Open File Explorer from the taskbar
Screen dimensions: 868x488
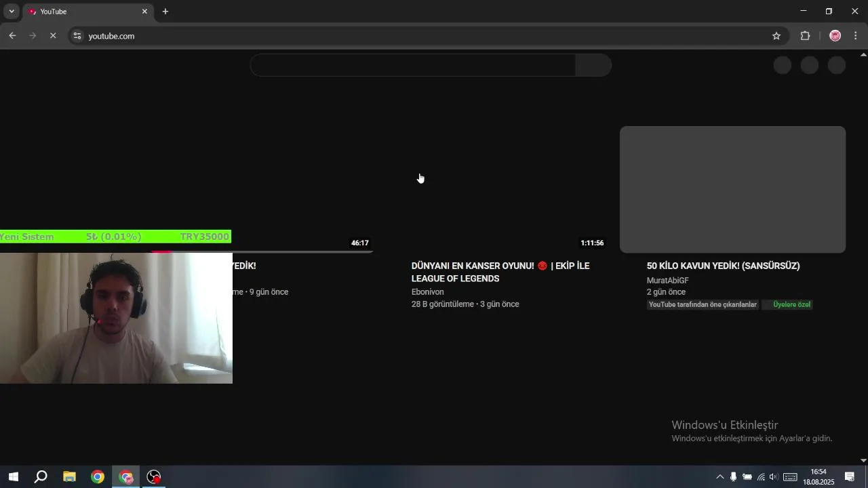(69, 477)
